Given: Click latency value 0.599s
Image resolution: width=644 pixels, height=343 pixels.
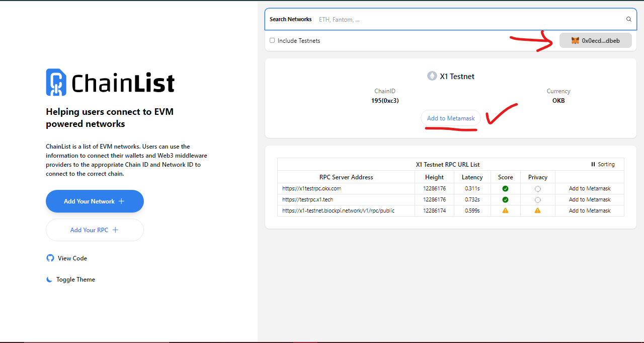Looking at the screenshot, I should pyautogui.click(x=472, y=211).
